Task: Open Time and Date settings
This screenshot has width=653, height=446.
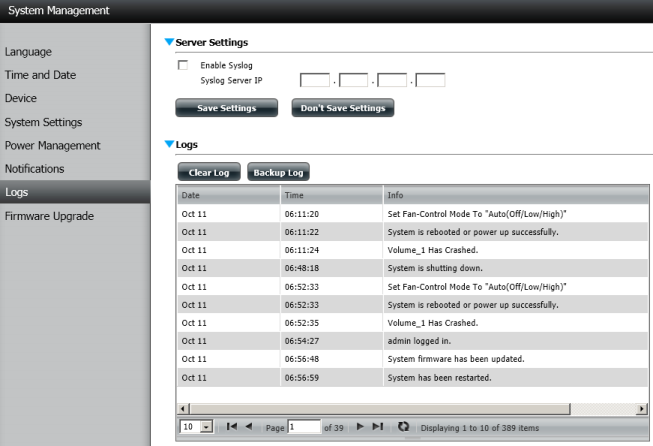Action: (40, 75)
